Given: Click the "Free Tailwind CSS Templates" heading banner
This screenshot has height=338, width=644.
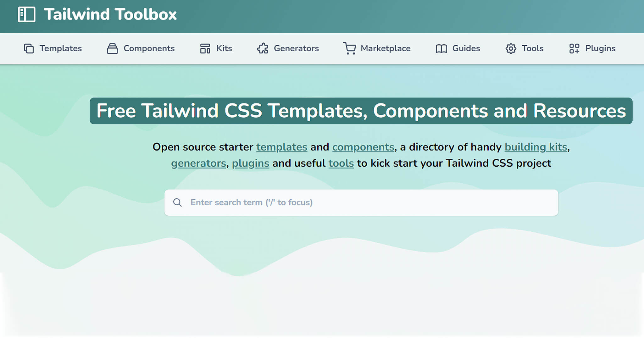Looking at the screenshot, I should tap(361, 111).
